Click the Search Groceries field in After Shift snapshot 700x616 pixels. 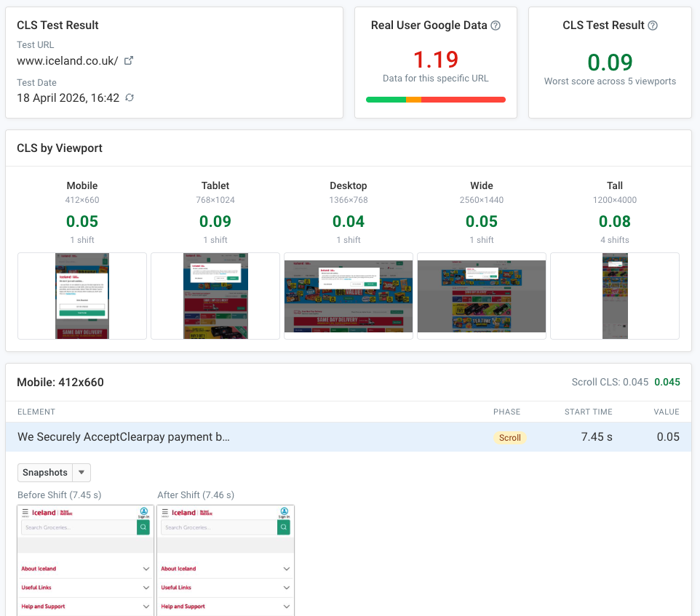click(x=219, y=527)
